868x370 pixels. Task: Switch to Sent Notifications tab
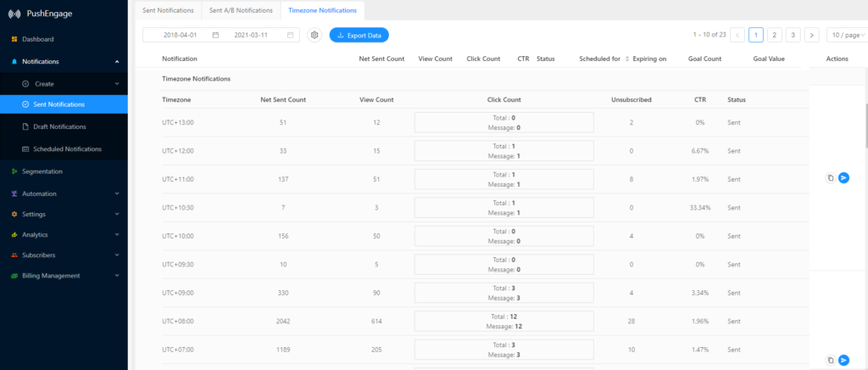pos(169,10)
